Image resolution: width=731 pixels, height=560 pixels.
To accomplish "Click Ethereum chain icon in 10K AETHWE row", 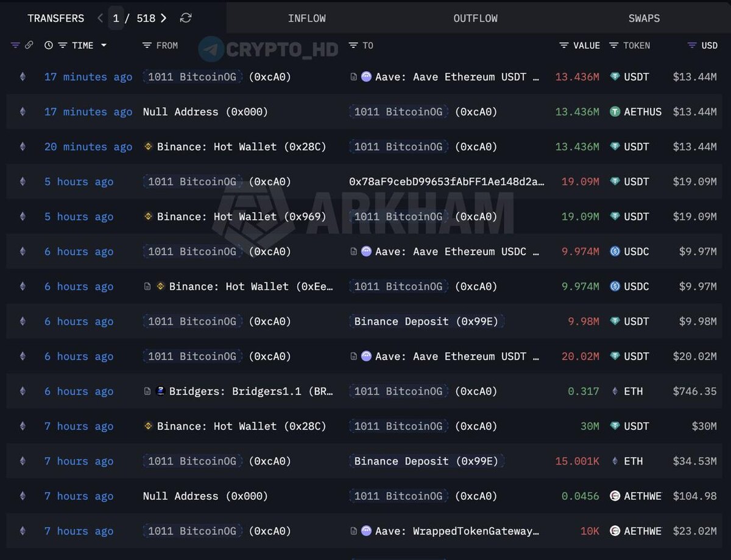I will (x=23, y=531).
